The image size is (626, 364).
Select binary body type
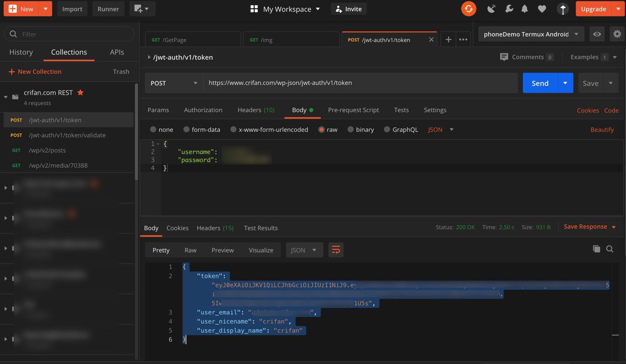(x=350, y=130)
